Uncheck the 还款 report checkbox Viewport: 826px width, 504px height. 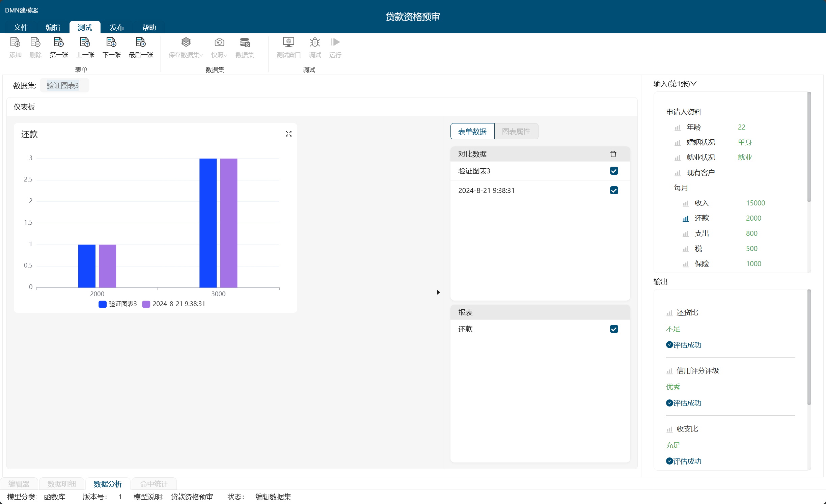614,329
